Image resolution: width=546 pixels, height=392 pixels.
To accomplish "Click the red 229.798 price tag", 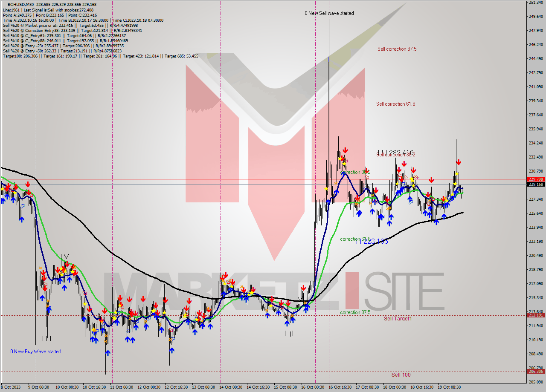I will coord(535,179).
